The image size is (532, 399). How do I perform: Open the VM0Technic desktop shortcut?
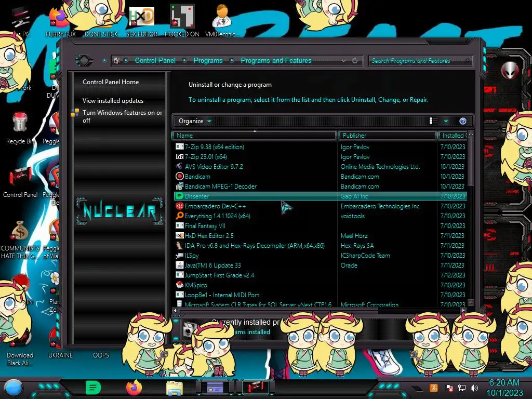222,21
